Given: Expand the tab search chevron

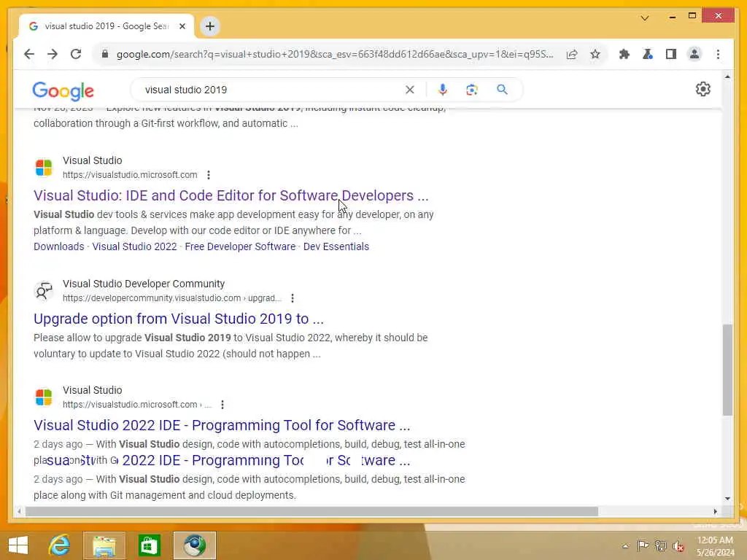Looking at the screenshot, I should 645,17.
